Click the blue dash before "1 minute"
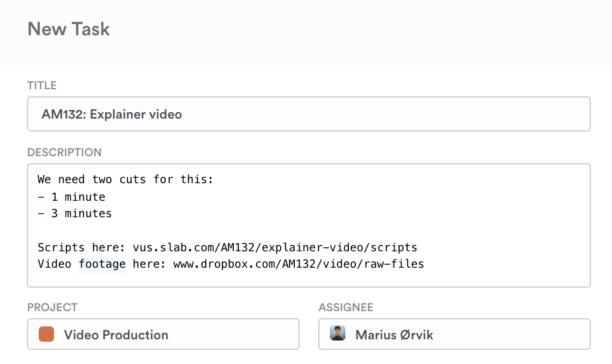Viewport: 612px width, 364px height. [x=41, y=197]
